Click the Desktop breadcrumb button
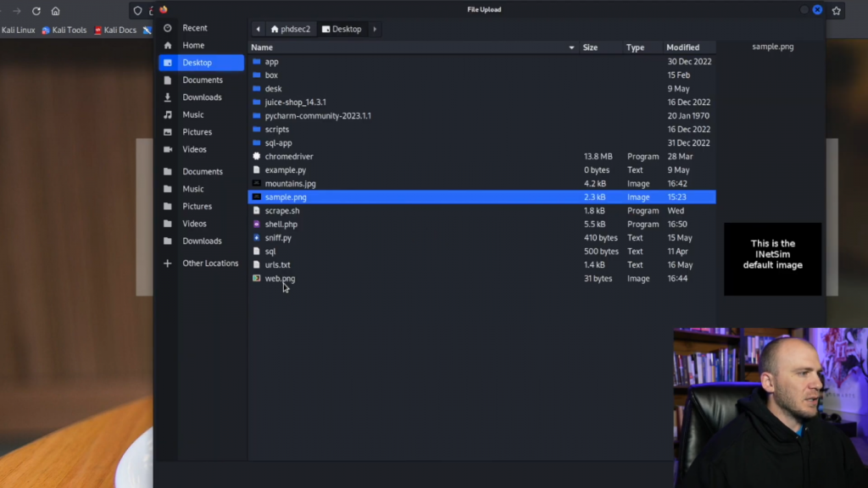Image resolution: width=868 pixels, height=488 pixels. [x=342, y=29]
